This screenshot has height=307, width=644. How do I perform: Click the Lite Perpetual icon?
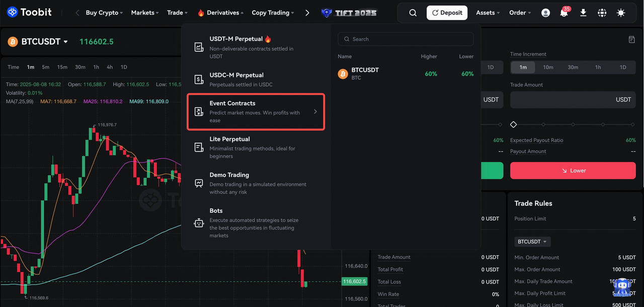coord(199,147)
